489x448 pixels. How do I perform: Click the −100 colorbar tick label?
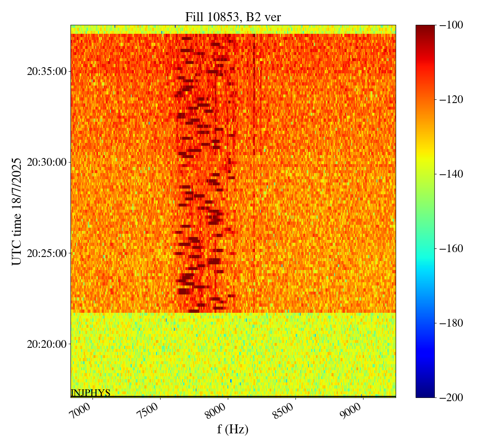point(452,25)
